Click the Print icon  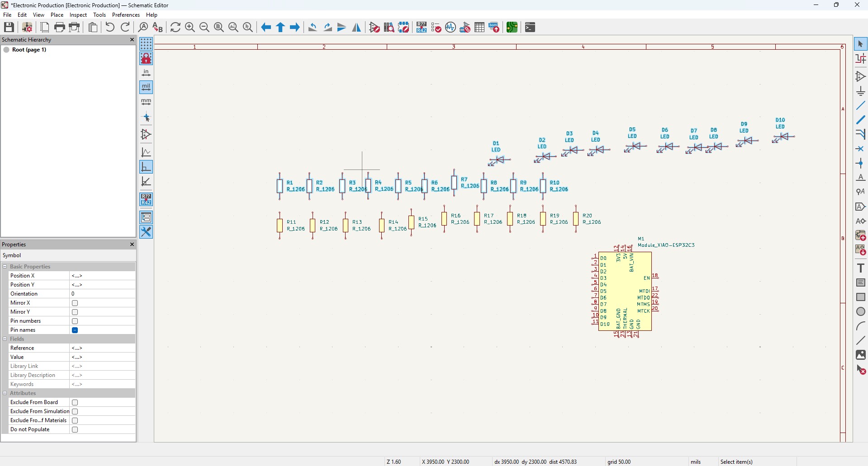tap(60, 27)
